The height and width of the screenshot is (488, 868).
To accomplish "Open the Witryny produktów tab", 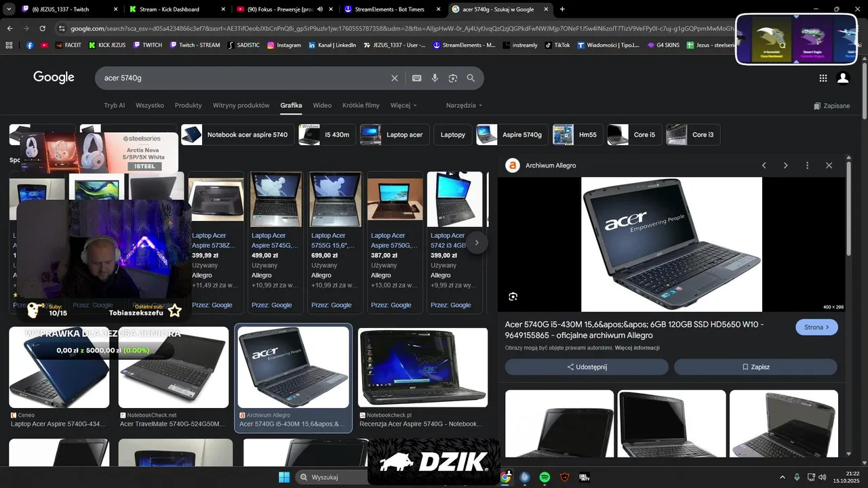I will click(x=241, y=106).
